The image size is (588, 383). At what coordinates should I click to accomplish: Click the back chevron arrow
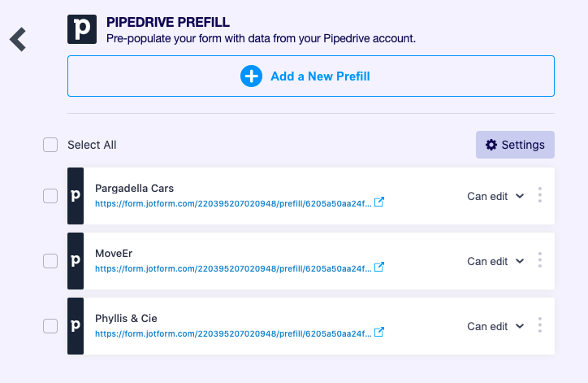(x=18, y=39)
